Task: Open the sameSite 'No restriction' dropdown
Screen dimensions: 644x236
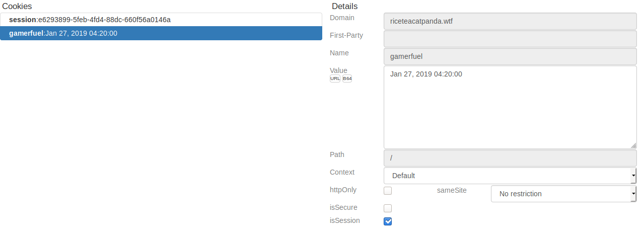Action: [561, 194]
